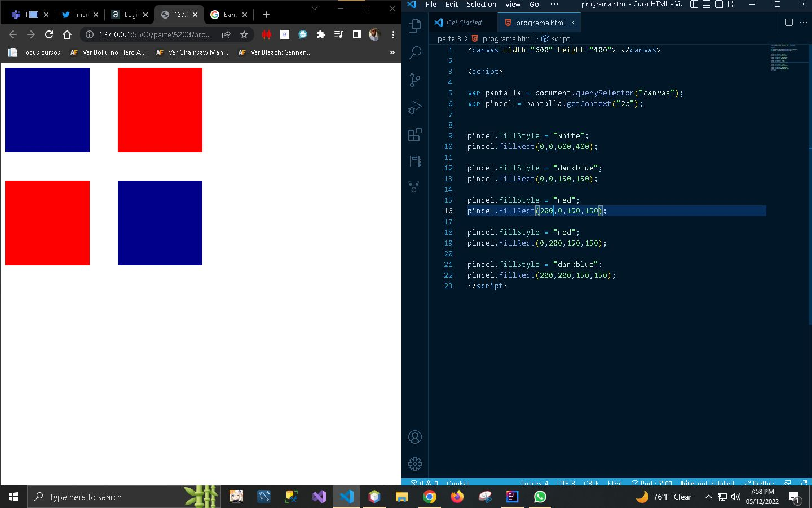Screen dimensions: 812x508
Task: Open 'Ver Bleach: Sennen...' bookmark
Action: coord(275,52)
